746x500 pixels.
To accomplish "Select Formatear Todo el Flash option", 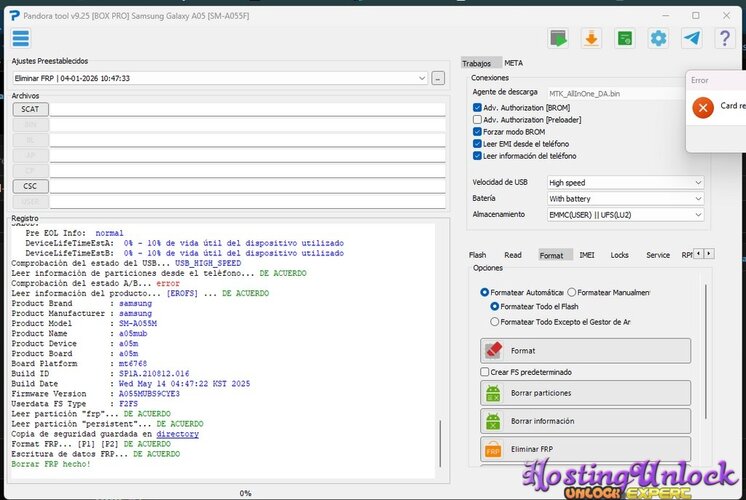I will coord(494,306).
